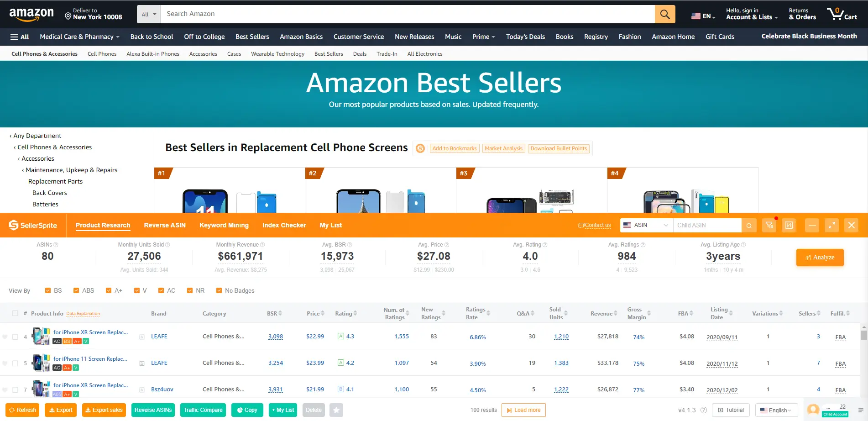Click the Analyze button

[x=820, y=257]
